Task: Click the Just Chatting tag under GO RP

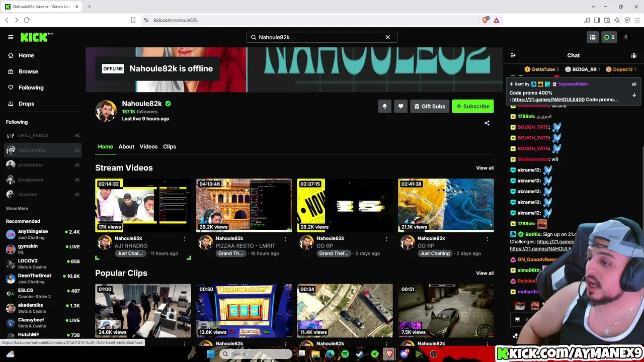Action: [435, 253]
